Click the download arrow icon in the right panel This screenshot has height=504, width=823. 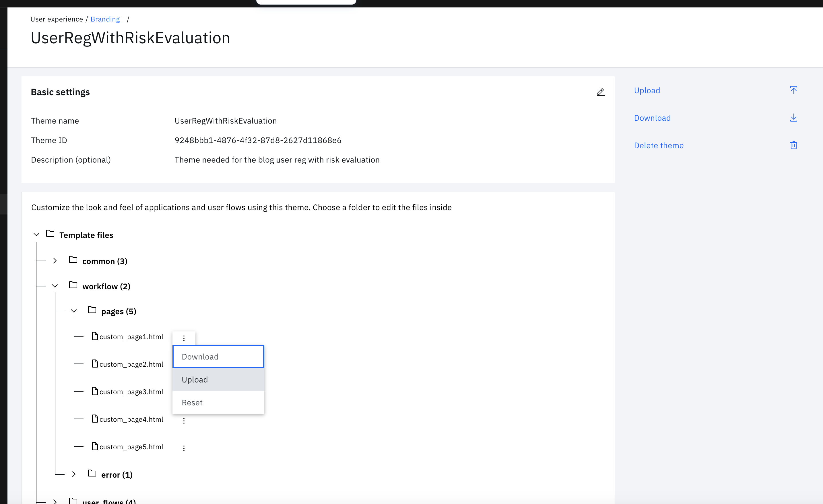pos(794,118)
